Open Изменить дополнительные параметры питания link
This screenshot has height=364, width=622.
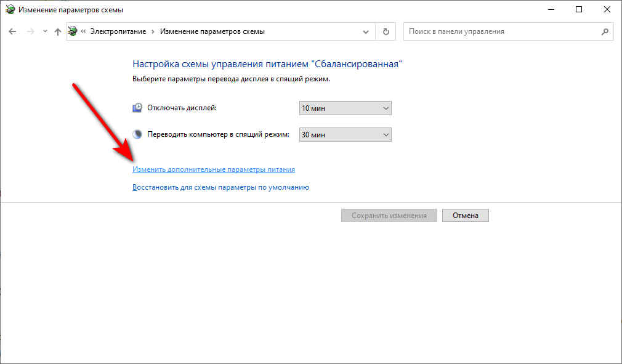214,169
